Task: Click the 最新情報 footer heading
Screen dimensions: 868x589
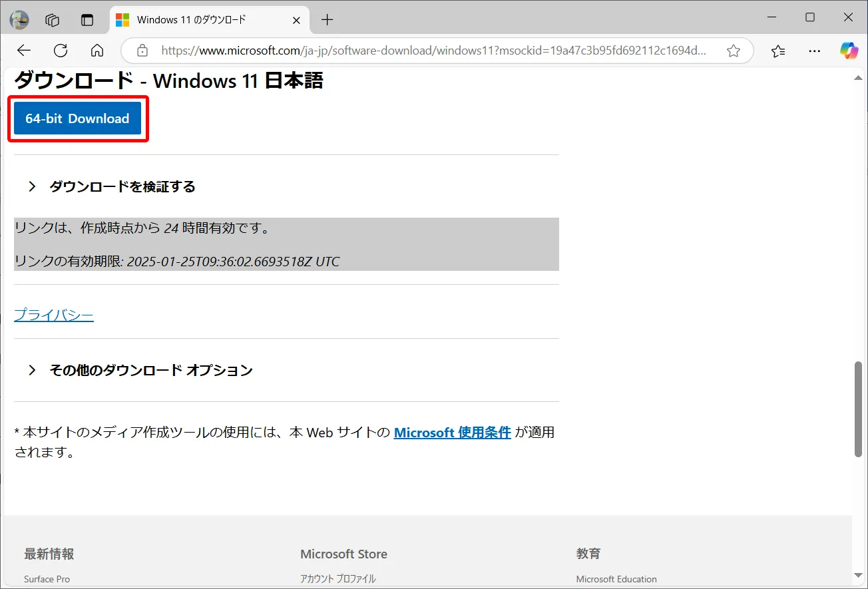Action: tap(49, 554)
